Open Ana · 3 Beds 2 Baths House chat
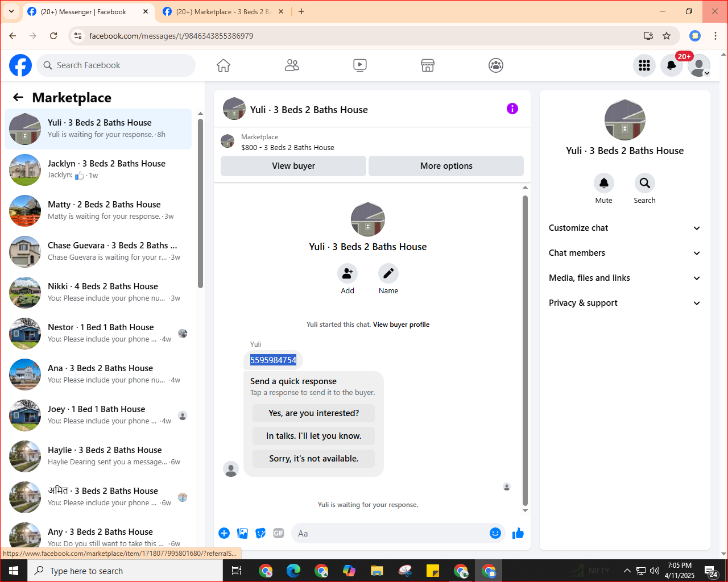This screenshot has height=582, width=728. tap(98, 375)
